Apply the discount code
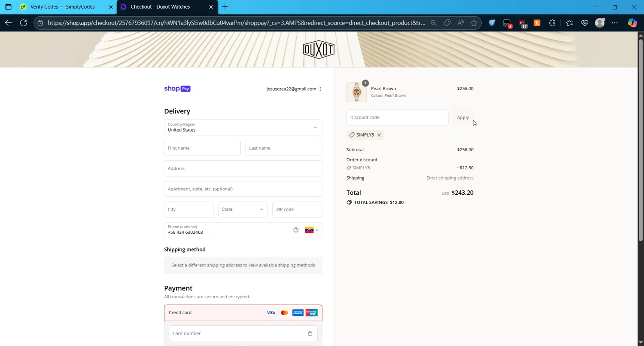 pyautogui.click(x=463, y=117)
